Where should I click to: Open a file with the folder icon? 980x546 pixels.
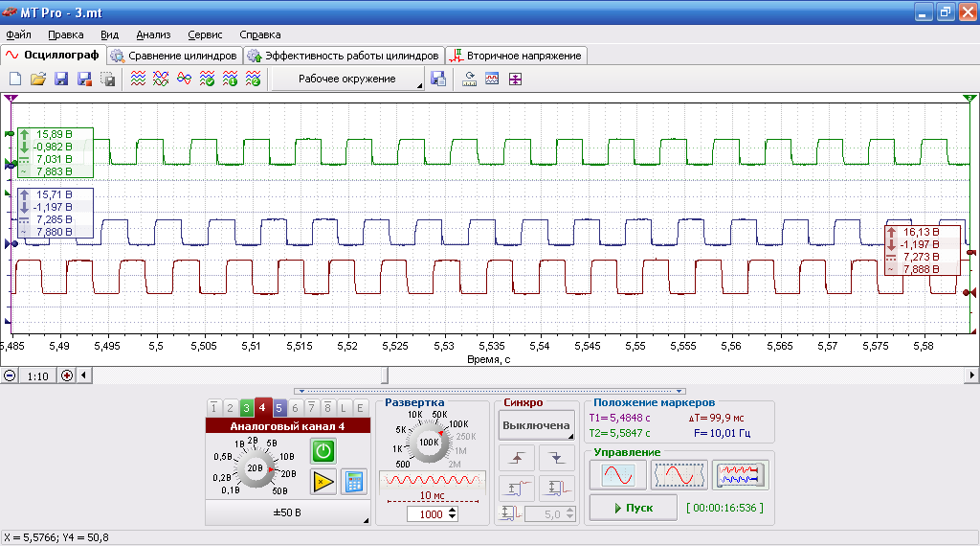(38, 79)
